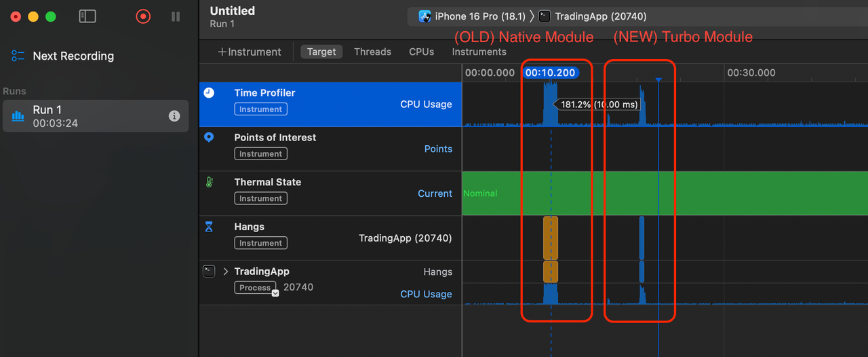868x357 pixels.
Task: Click the Run 1 bar chart icon
Action: click(x=18, y=116)
